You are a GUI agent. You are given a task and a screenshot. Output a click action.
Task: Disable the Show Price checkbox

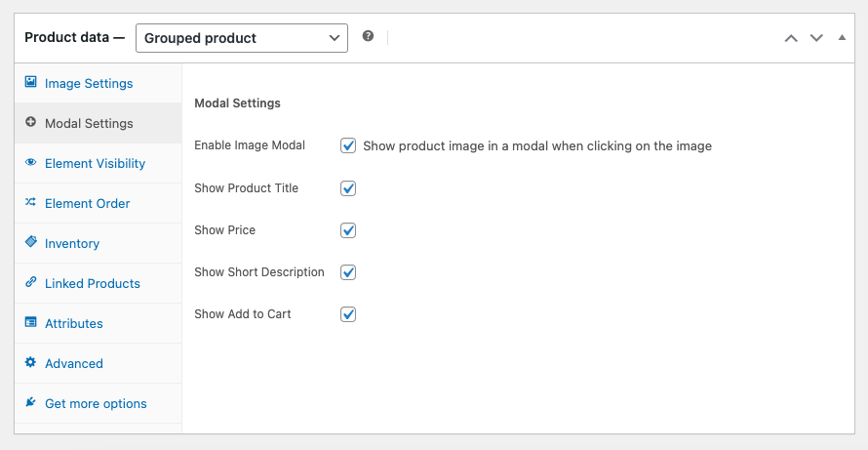pos(348,230)
